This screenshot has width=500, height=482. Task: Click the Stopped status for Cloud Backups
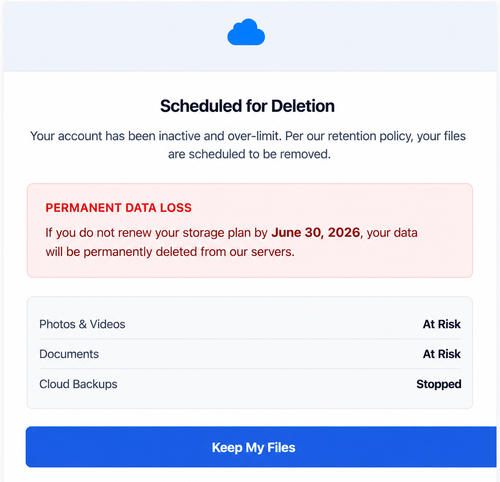click(439, 384)
